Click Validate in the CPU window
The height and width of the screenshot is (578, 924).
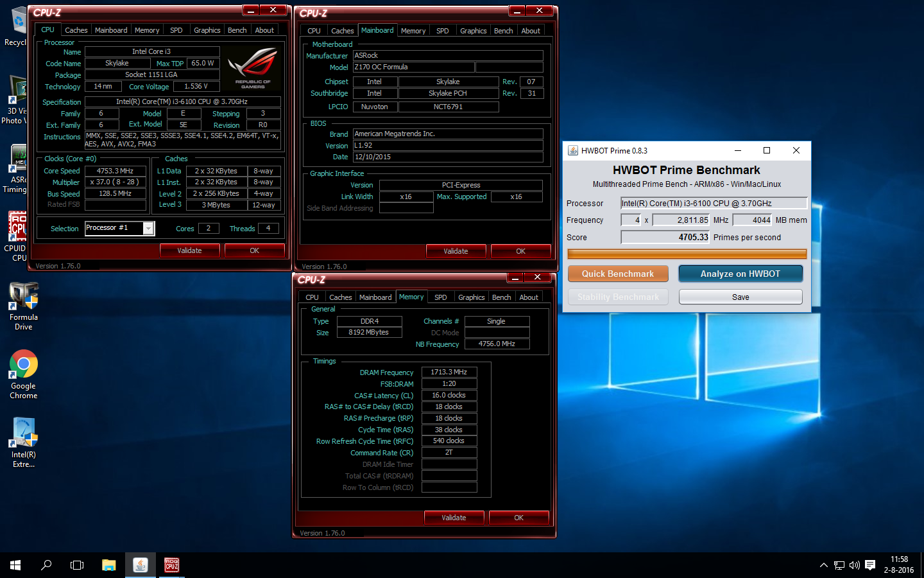coord(189,250)
